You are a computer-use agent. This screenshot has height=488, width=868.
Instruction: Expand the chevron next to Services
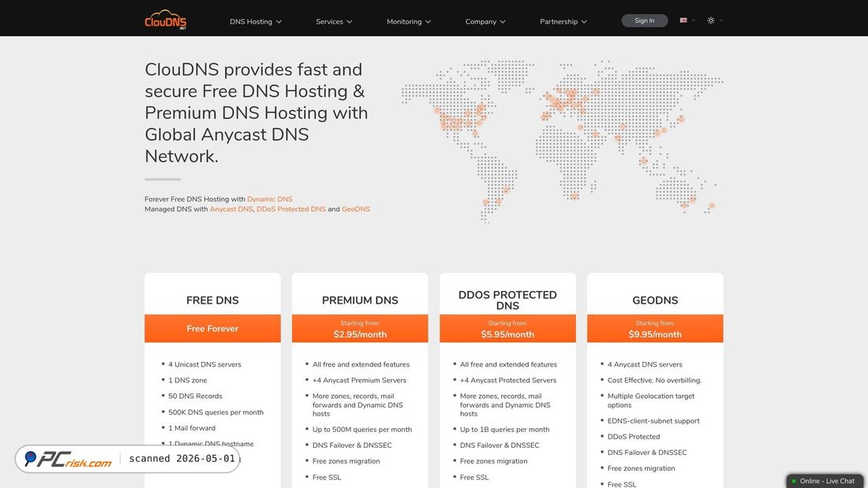[x=350, y=22]
